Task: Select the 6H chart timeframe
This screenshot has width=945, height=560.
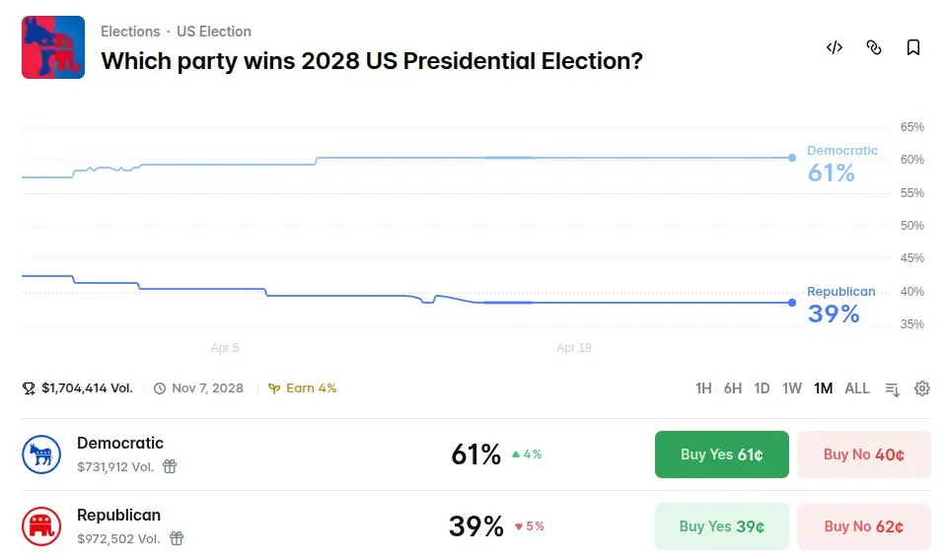Action: point(733,388)
